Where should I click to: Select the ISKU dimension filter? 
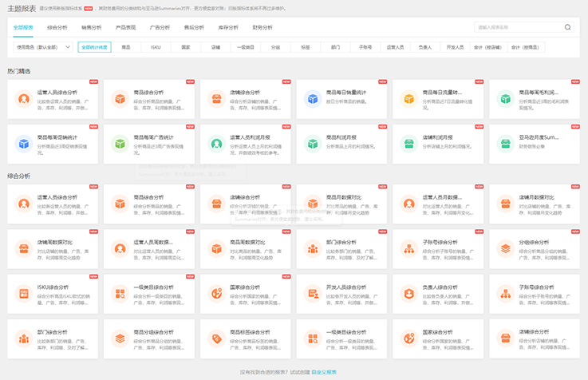[x=156, y=47]
